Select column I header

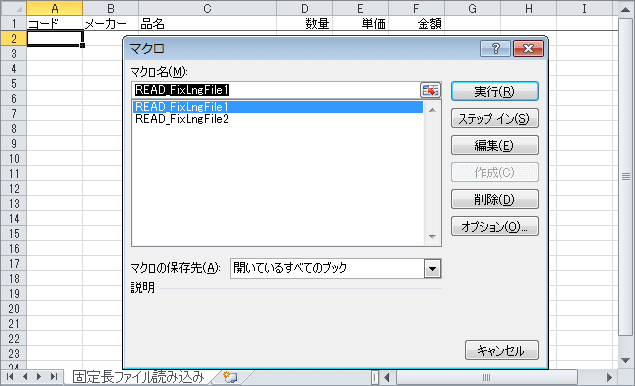point(584,8)
